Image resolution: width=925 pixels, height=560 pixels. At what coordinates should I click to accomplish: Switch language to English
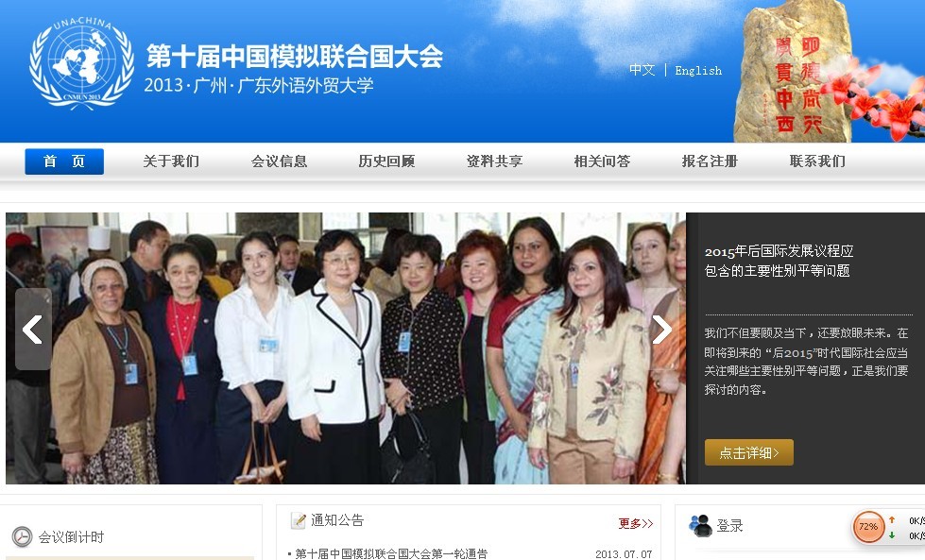(698, 71)
